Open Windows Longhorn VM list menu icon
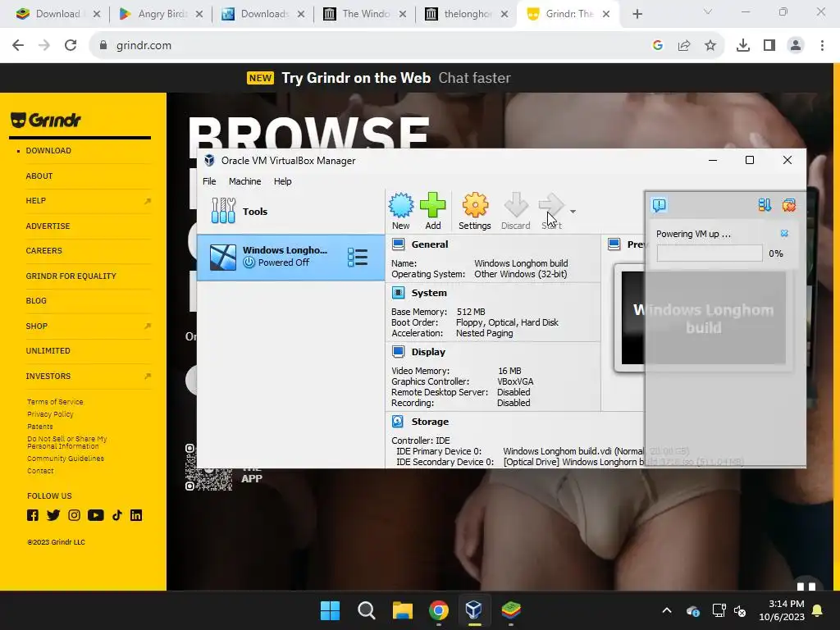This screenshot has width=840, height=630. pos(358,257)
